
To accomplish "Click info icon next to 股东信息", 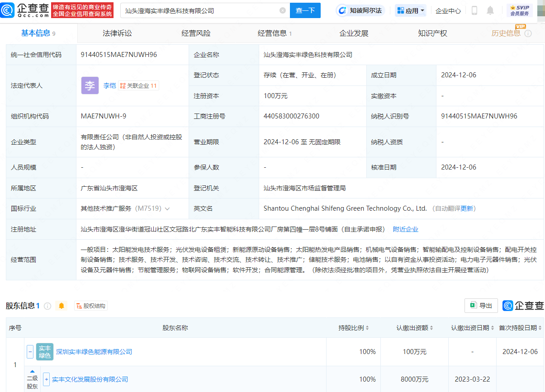I will click(x=47, y=306).
